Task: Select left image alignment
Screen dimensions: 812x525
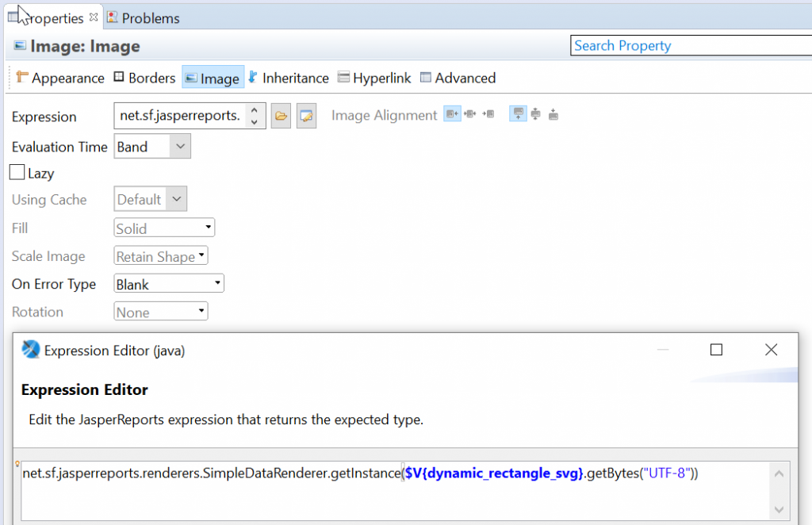Action: tap(452, 113)
